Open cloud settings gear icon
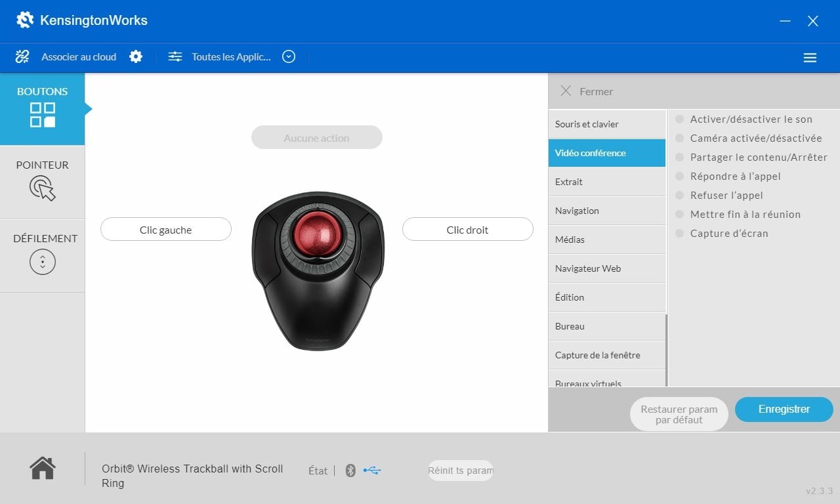This screenshot has width=840, height=504. point(136,56)
